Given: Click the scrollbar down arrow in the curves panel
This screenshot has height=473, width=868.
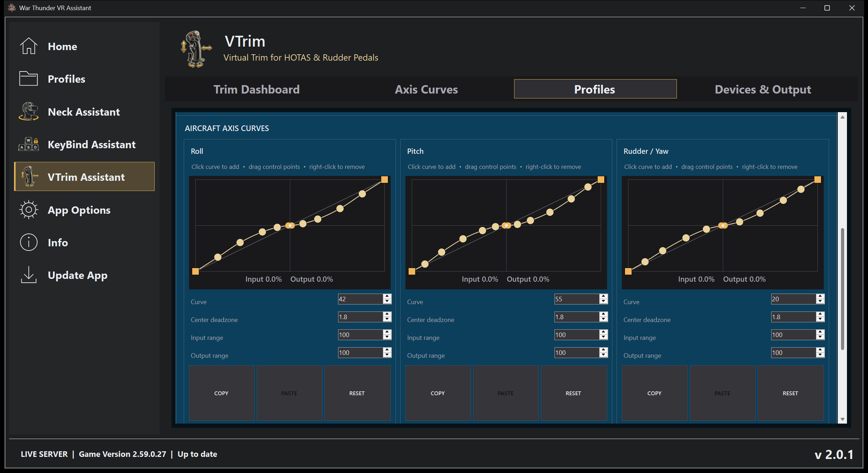Looking at the screenshot, I should (842, 419).
